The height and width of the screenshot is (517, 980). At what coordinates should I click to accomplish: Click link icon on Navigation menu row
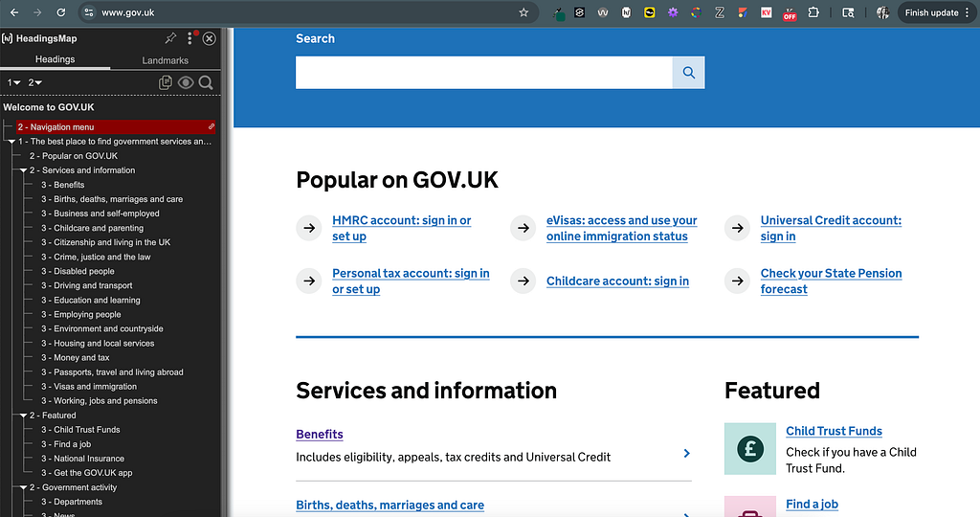(212, 127)
